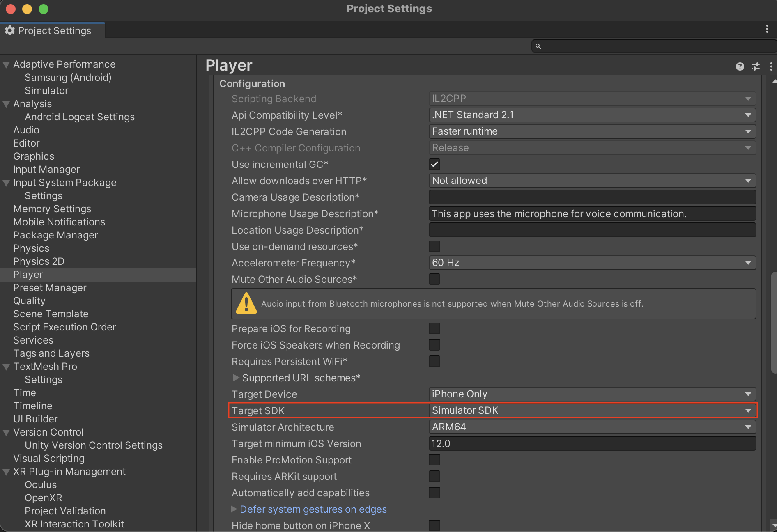Collapse the XR Plug-in Management section
Image resolution: width=777 pixels, height=532 pixels.
tap(6, 471)
